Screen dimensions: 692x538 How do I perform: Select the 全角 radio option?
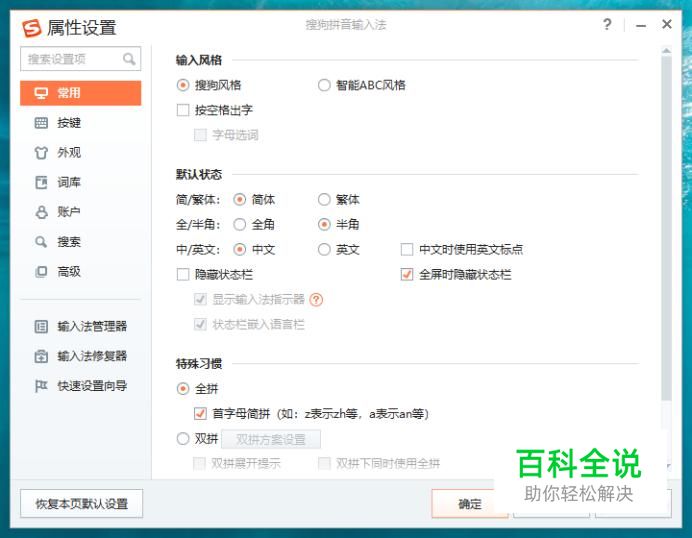click(x=240, y=225)
